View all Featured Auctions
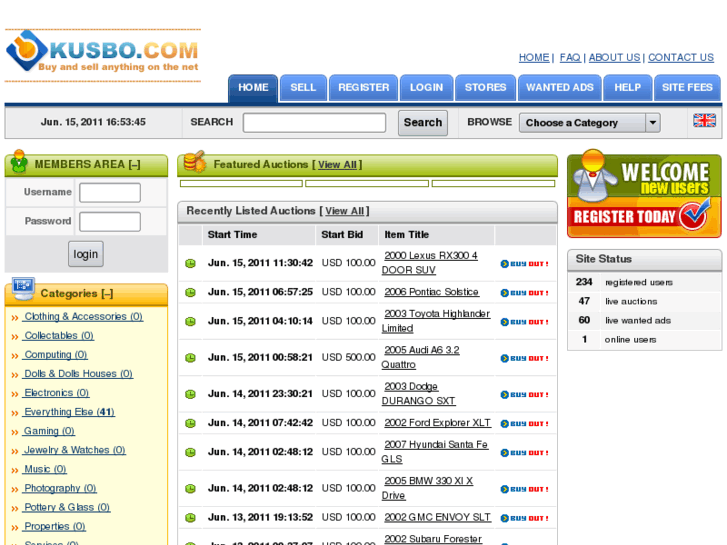 337,165
